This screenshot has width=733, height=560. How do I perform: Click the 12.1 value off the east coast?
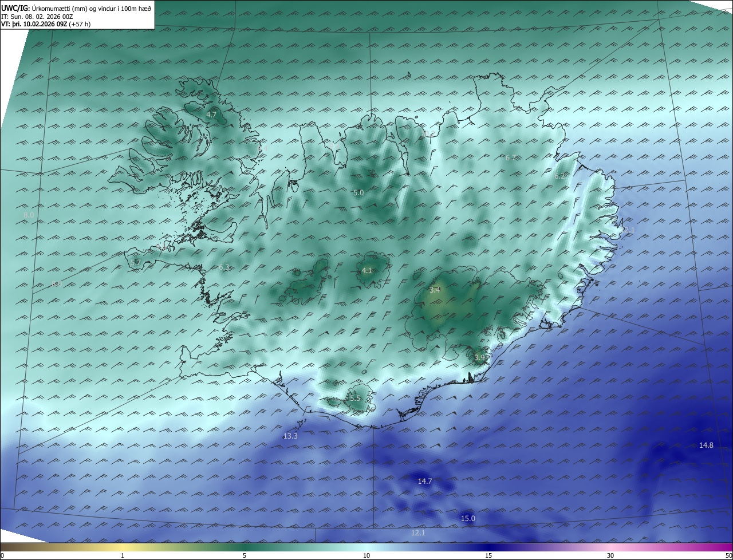[628, 230]
